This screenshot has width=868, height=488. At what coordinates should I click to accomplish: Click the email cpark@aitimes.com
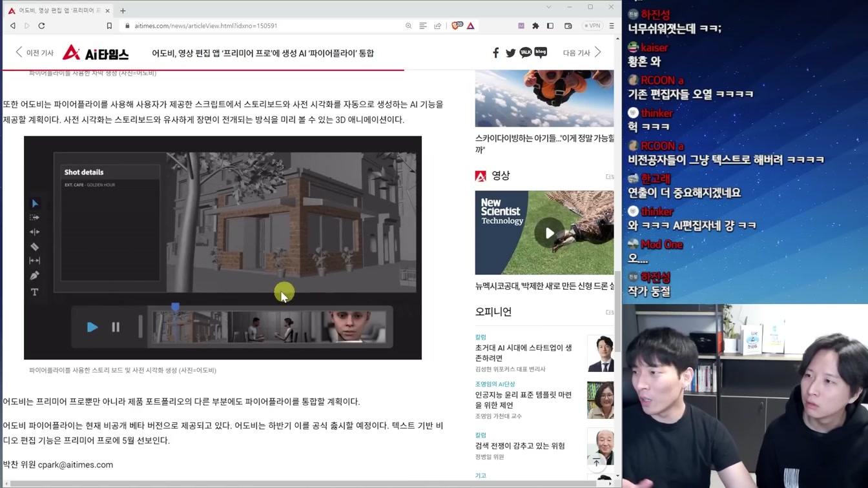[76, 465]
